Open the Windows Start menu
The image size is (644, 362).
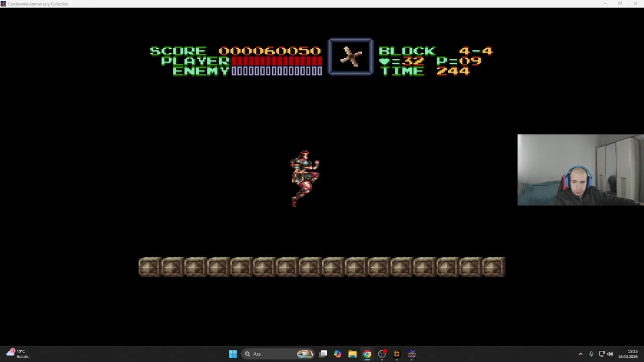pos(233,354)
